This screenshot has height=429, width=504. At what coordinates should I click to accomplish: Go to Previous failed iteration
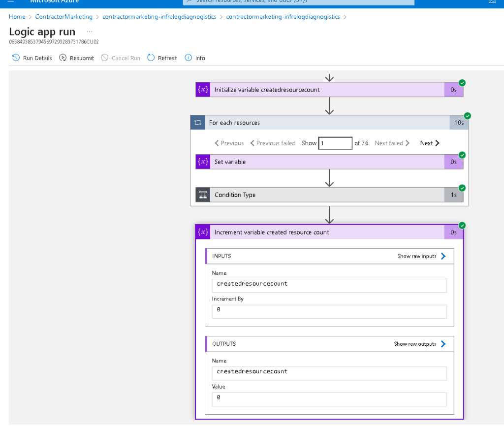(273, 143)
